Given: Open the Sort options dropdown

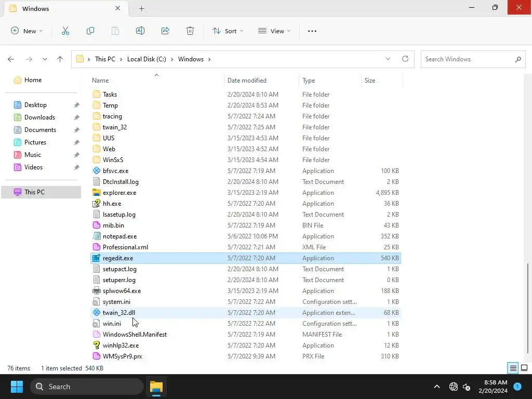Looking at the screenshot, I should [x=228, y=31].
